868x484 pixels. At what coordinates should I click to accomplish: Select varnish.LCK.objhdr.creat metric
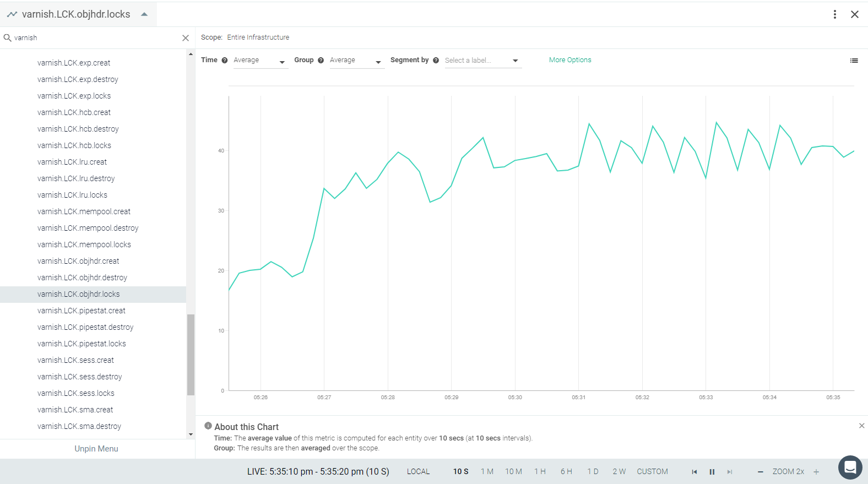coord(78,261)
